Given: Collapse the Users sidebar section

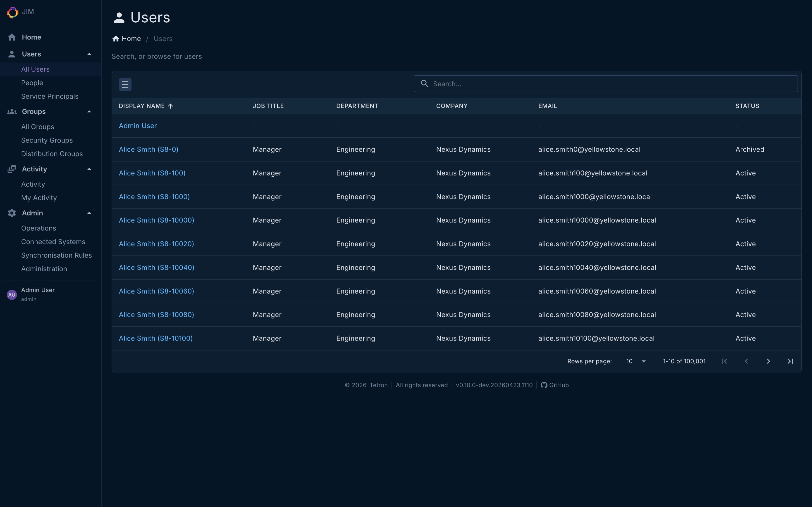Looking at the screenshot, I should click(x=89, y=54).
